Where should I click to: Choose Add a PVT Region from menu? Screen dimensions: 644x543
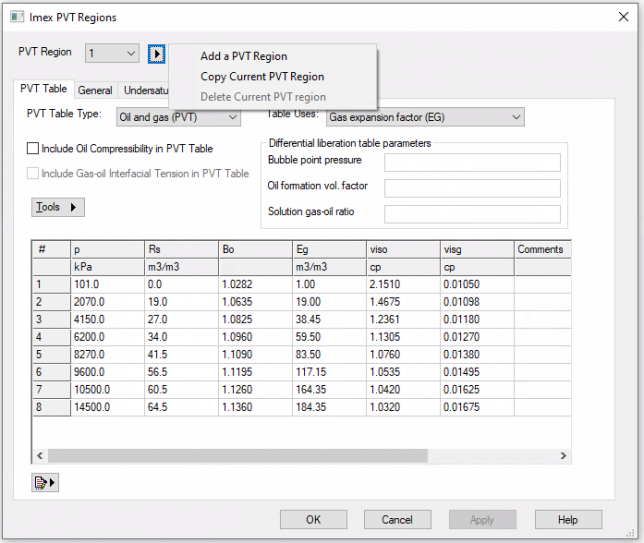click(x=243, y=57)
